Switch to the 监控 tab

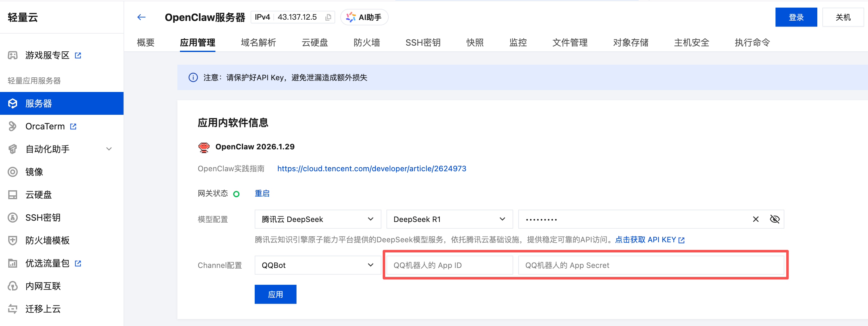(x=518, y=42)
